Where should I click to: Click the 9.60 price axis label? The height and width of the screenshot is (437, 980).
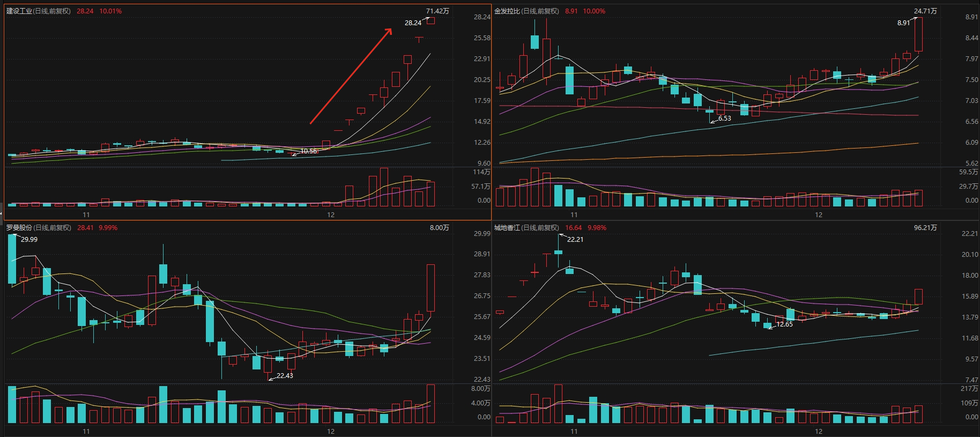484,163
